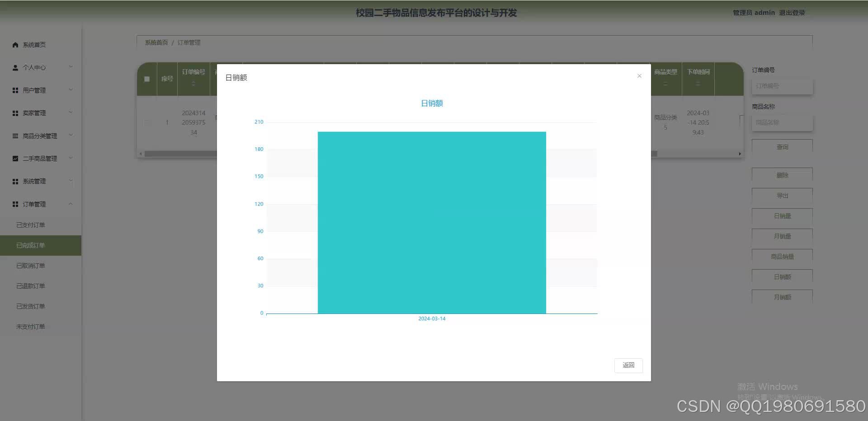
Task: Close the 日销额 dialog with the X
Action: [639, 76]
